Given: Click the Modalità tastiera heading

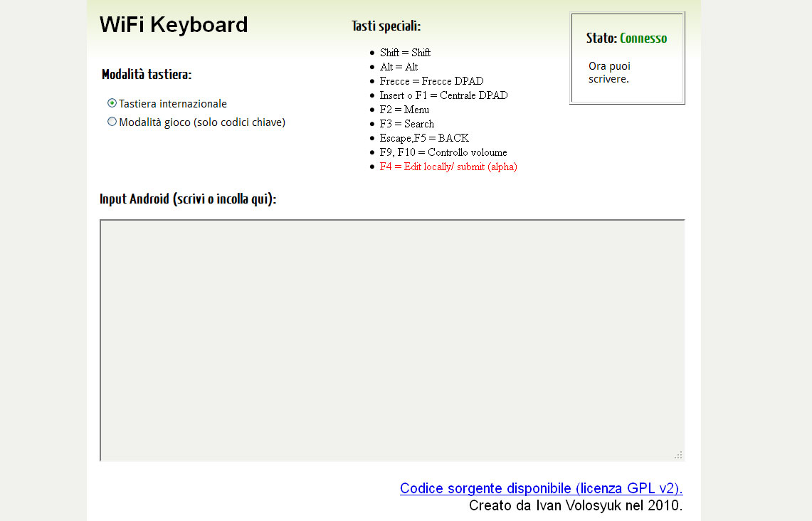Looking at the screenshot, I should point(147,75).
